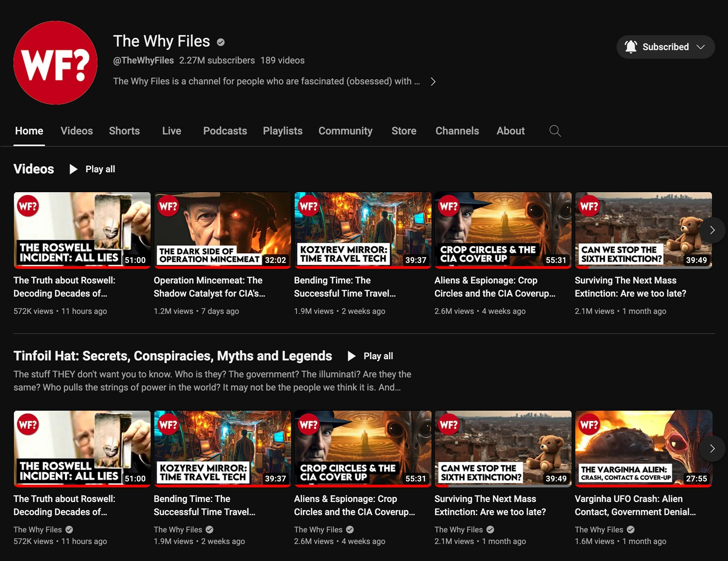Click the Subscribed button label

click(666, 47)
